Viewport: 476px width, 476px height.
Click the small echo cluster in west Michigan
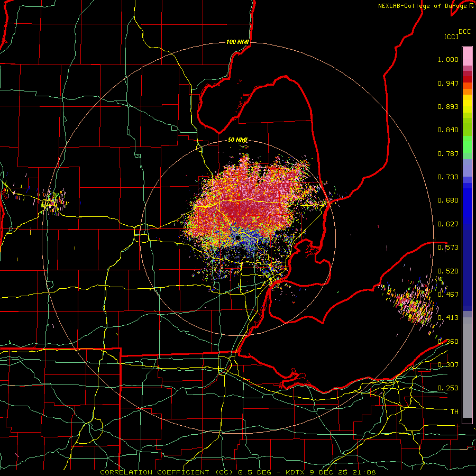[x=53, y=202]
